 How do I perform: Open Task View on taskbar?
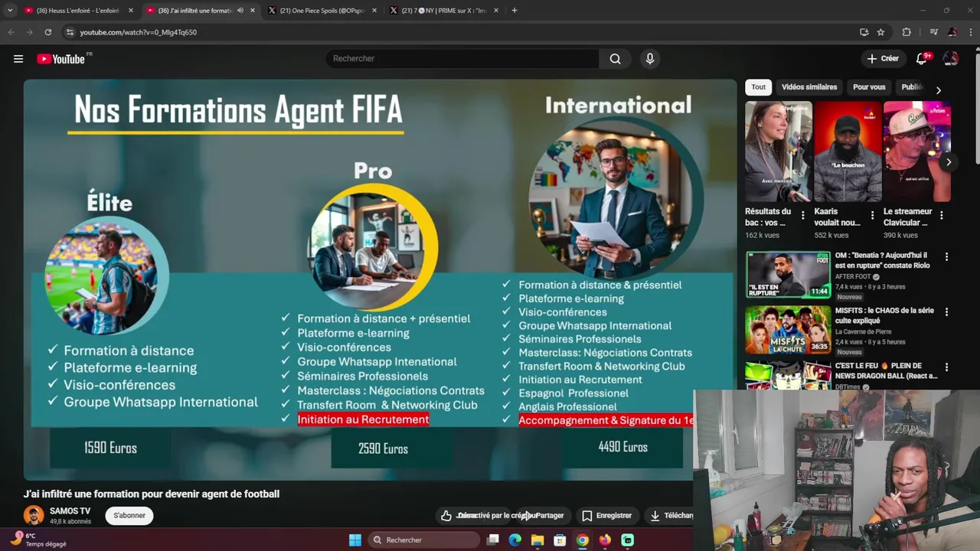(493, 540)
